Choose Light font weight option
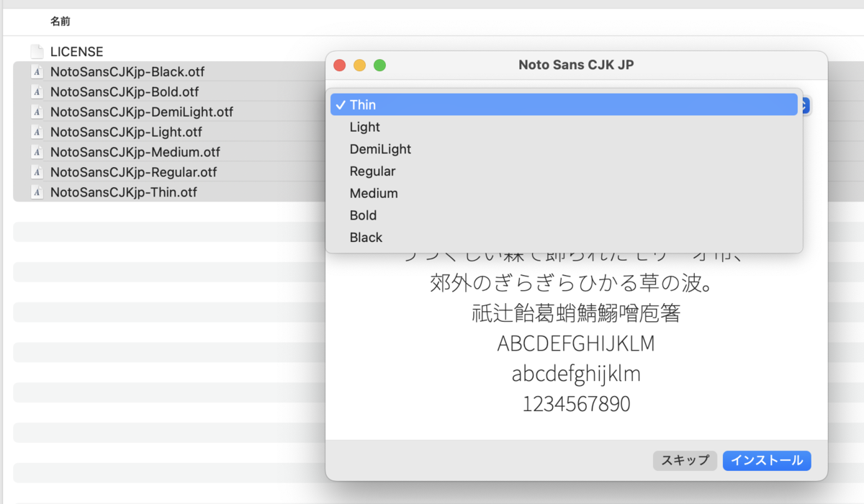 564,127
